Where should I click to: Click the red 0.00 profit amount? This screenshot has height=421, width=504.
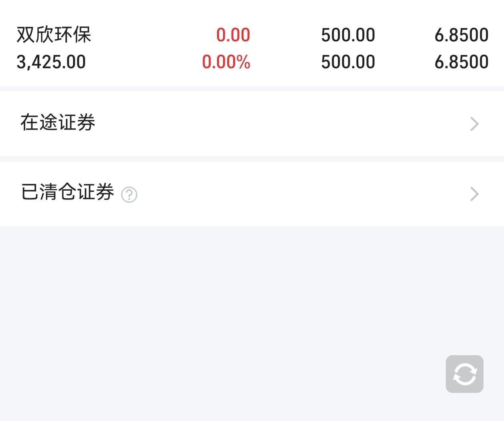[233, 35]
